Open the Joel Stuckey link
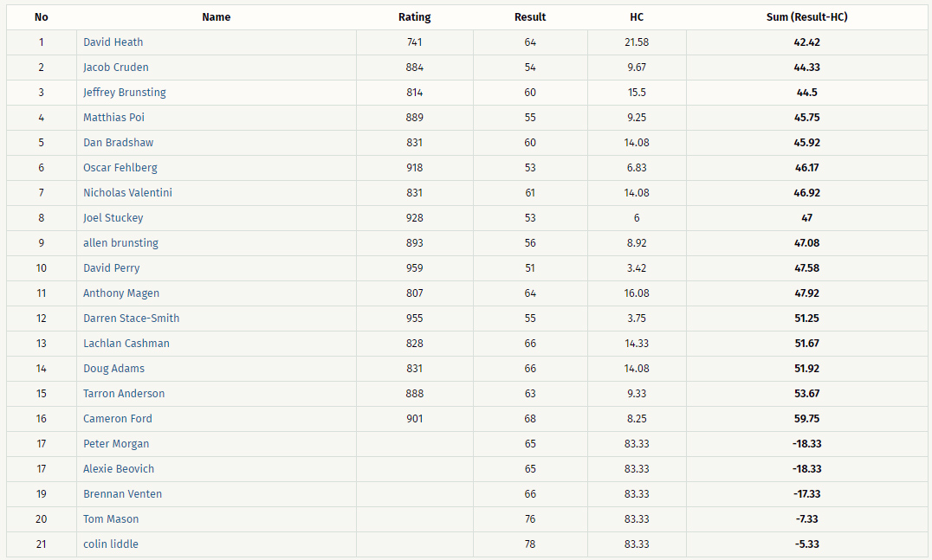Image resolution: width=932 pixels, height=560 pixels. (113, 218)
